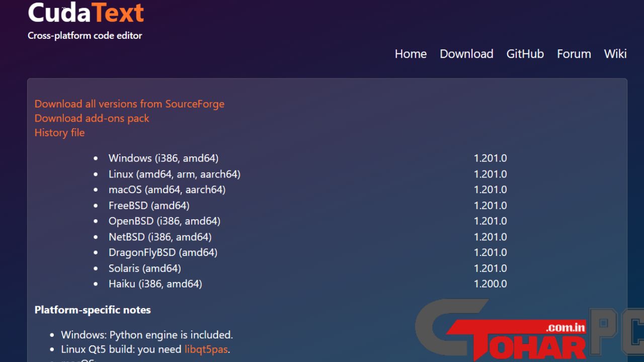The width and height of the screenshot is (644, 362).
Task: Click version 1.201.0 in the Solaris row
Action: pyautogui.click(x=490, y=268)
